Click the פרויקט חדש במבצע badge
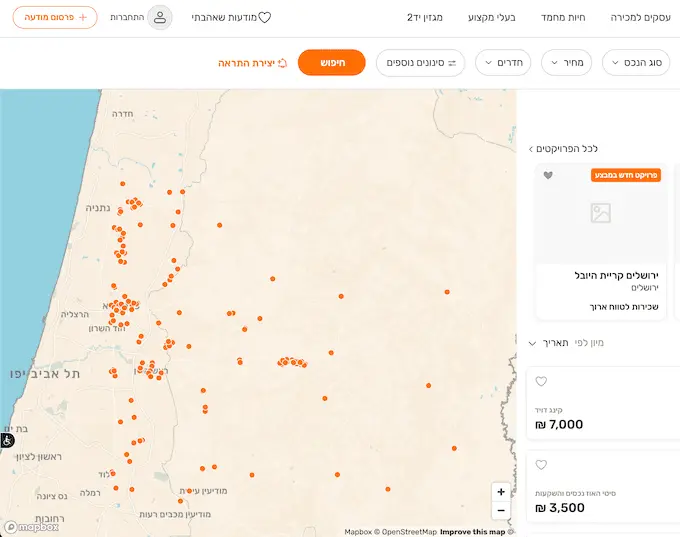Image resolution: width=680 pixels, height=537 pixels. click(x=626, y=175)
